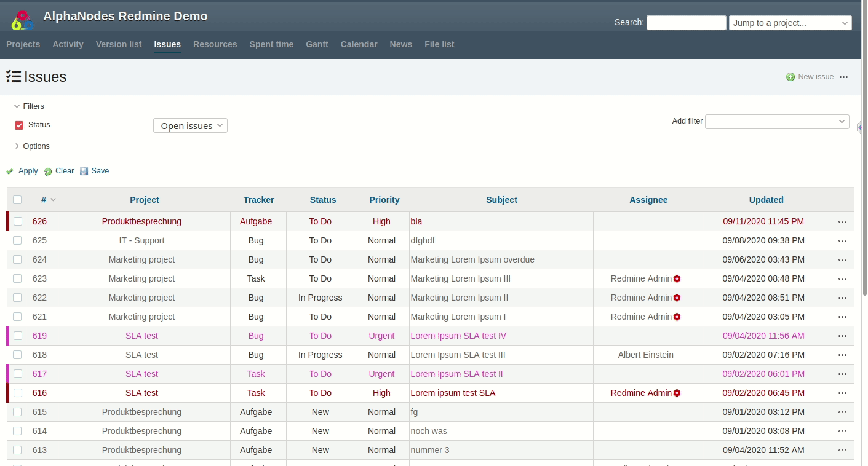Click the Clear filters recycle icon

(x=48, y=171)
